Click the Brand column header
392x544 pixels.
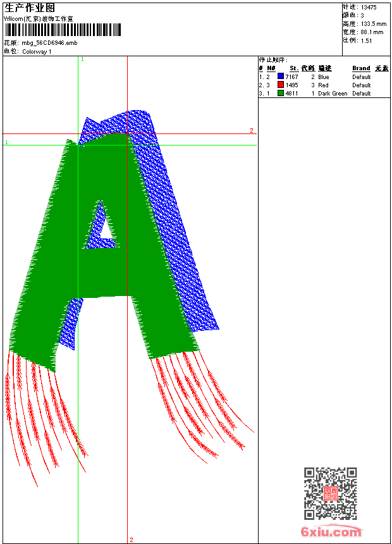pos(361,68)
